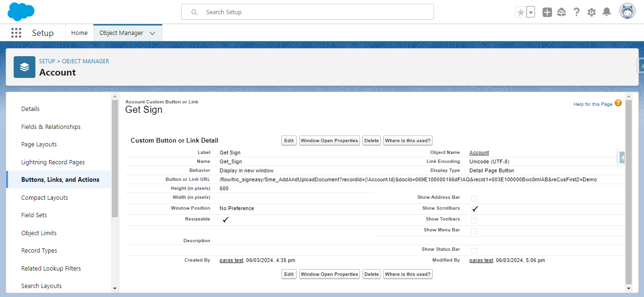Open Page Layouts in the sidebar
The image size is (644, 297).
[39, 144]
